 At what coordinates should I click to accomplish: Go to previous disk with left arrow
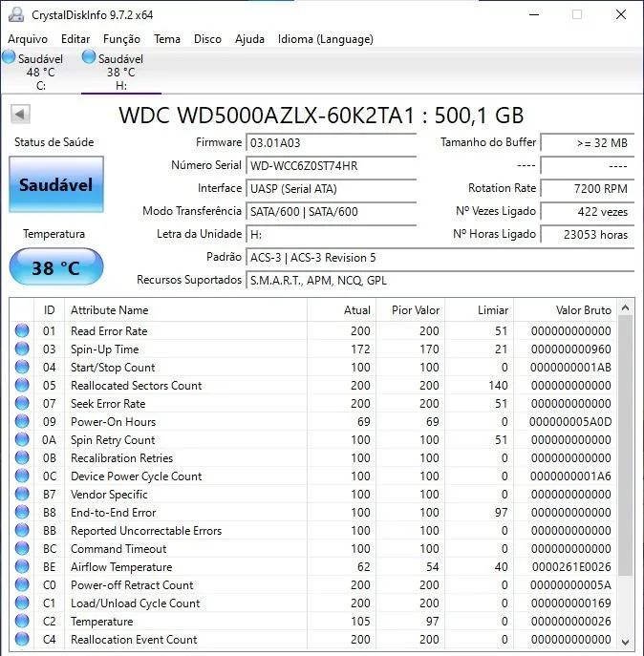tap(20, 115)
